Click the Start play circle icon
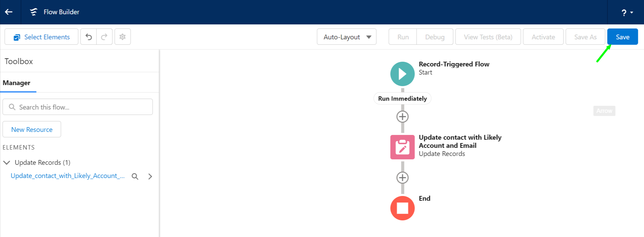Viewport: 644px width, 237px height. pyautogui.click(x=402, y=74)
